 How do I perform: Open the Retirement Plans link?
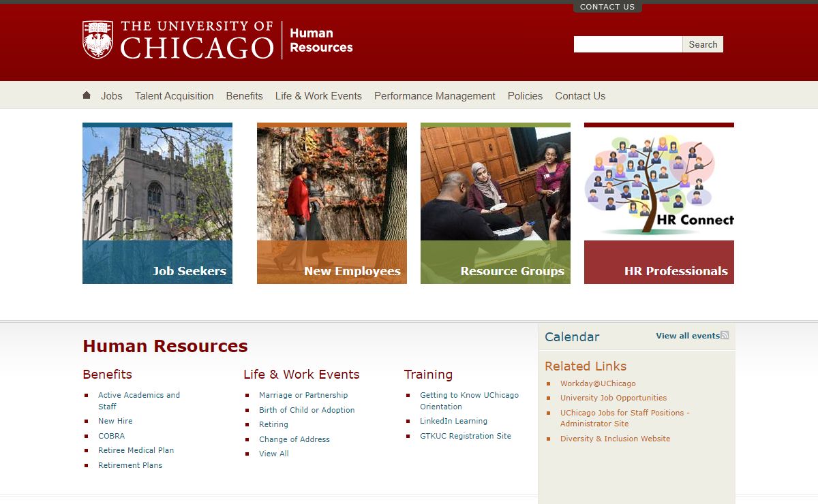click(130, 465)
